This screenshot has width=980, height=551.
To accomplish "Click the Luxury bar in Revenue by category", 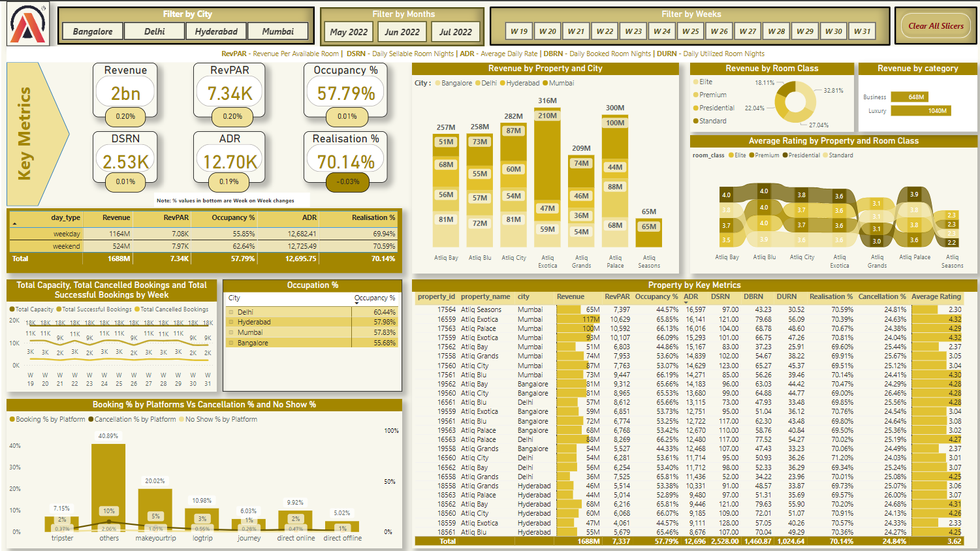I will pos(921,111).
